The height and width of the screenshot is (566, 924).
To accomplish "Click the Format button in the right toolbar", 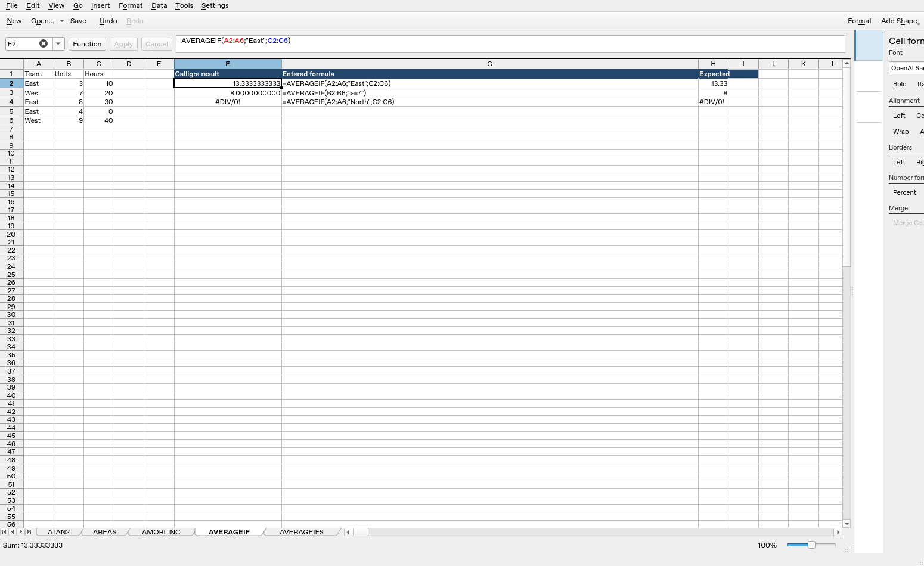I will [x=860, y=21].
